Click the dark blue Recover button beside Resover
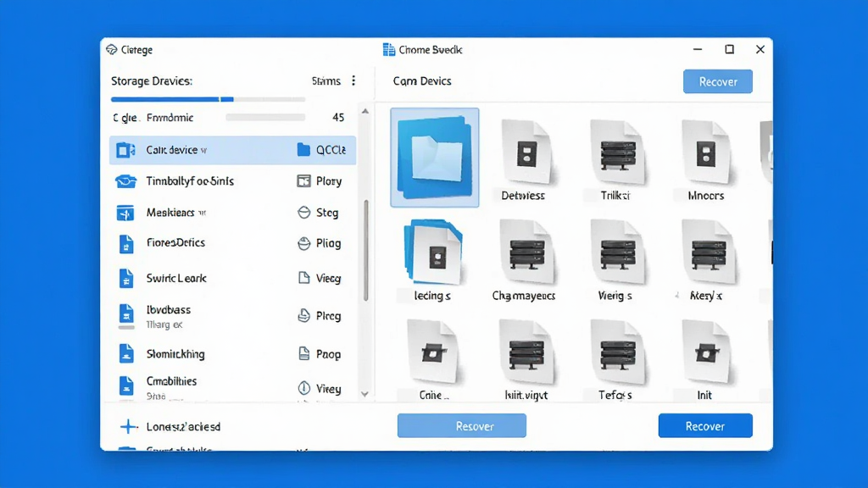 [705, 426]
